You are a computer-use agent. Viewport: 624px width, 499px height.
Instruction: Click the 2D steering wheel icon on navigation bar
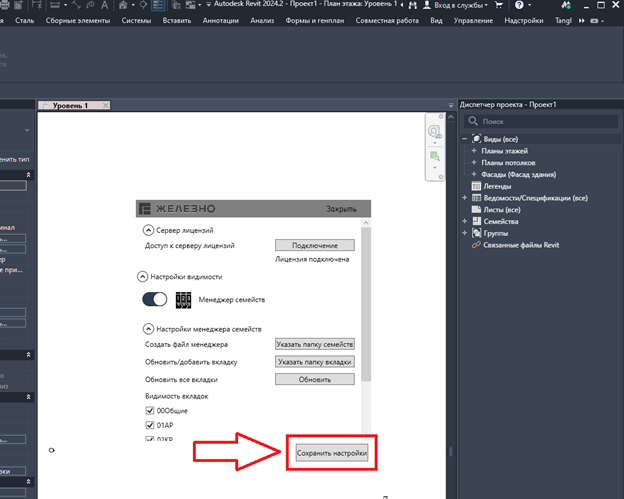[434, 131]
